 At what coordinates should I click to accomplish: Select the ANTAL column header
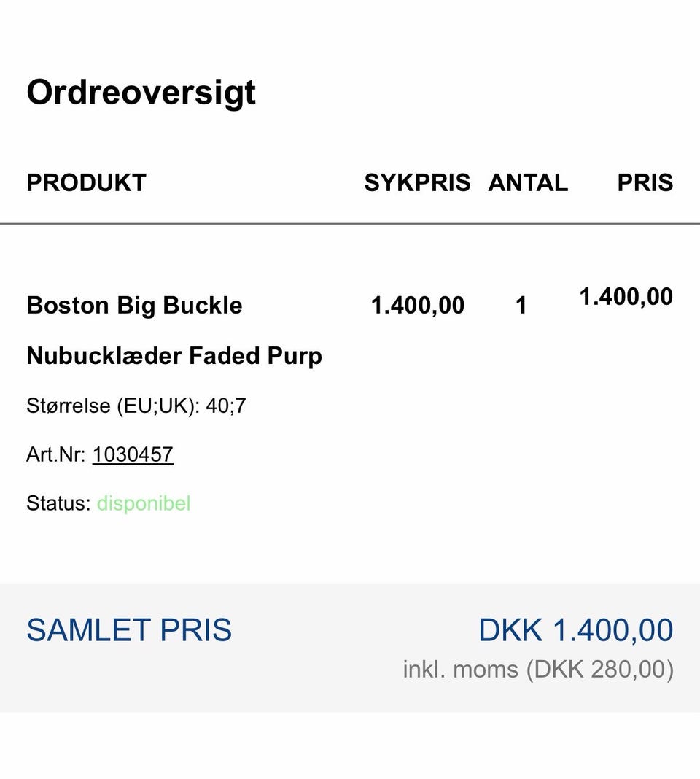[x=528, y=182]
